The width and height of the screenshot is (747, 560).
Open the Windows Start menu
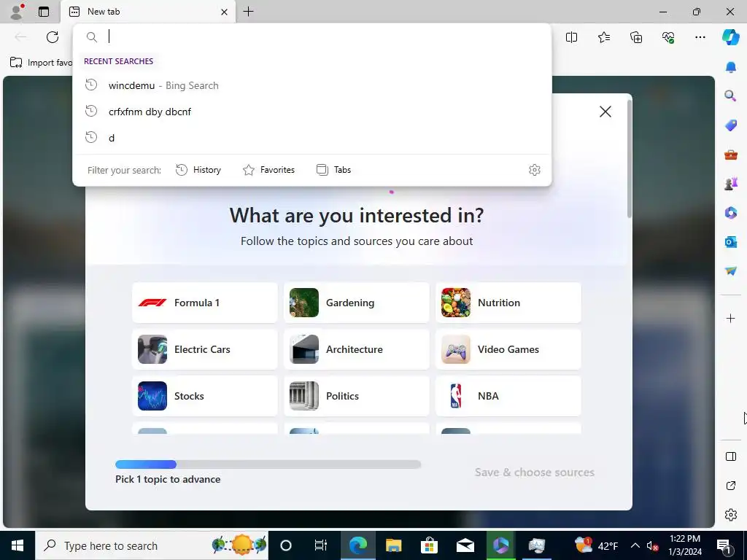click(18, 545)
